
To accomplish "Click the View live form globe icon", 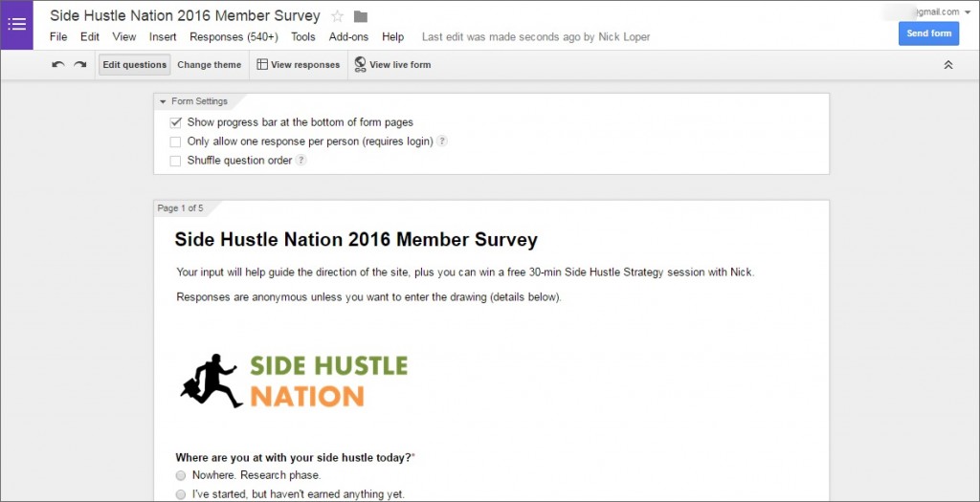I will click(360, 64).
